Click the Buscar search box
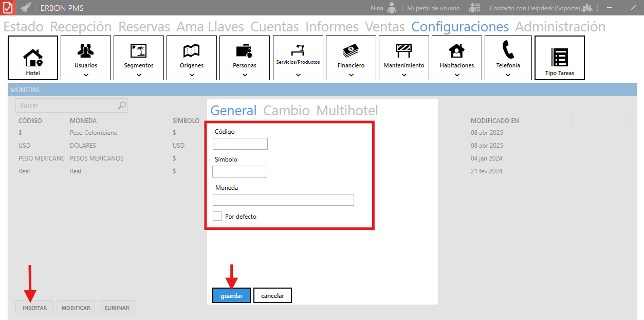Screen dimensions: 644x320 click(x=67, y=105)
